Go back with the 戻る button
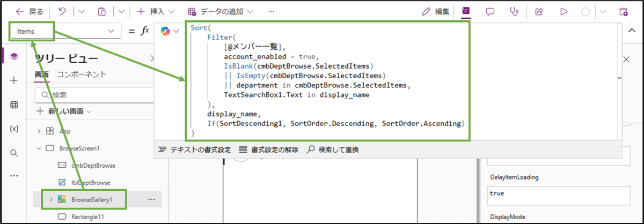The width and height of the screenshot is (644, 224). coord(30,11)
